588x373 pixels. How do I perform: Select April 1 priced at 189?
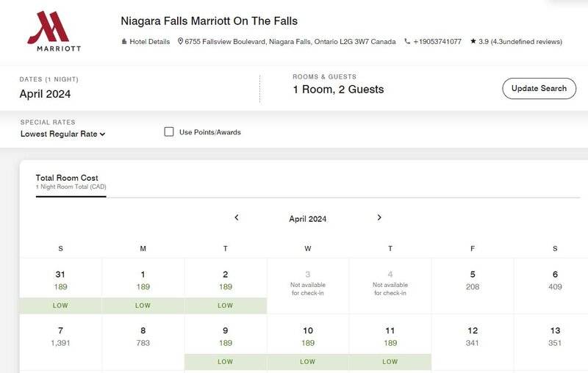pyautogui.click(x=143, y=280)
